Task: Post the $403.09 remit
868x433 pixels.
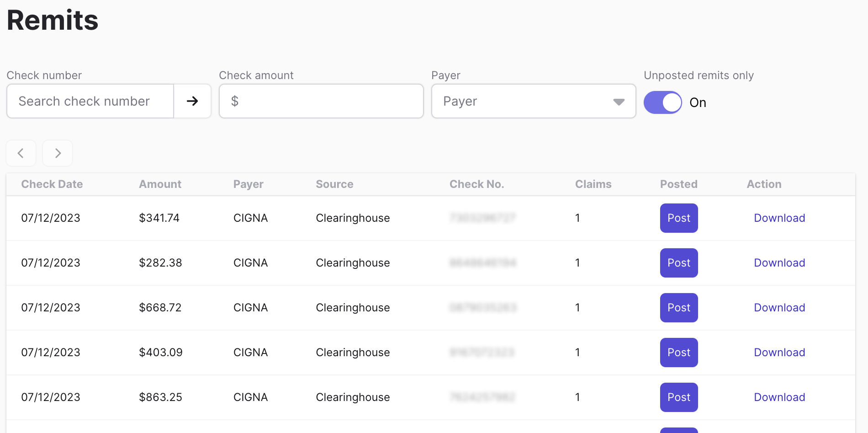Action: coord(678,353)
